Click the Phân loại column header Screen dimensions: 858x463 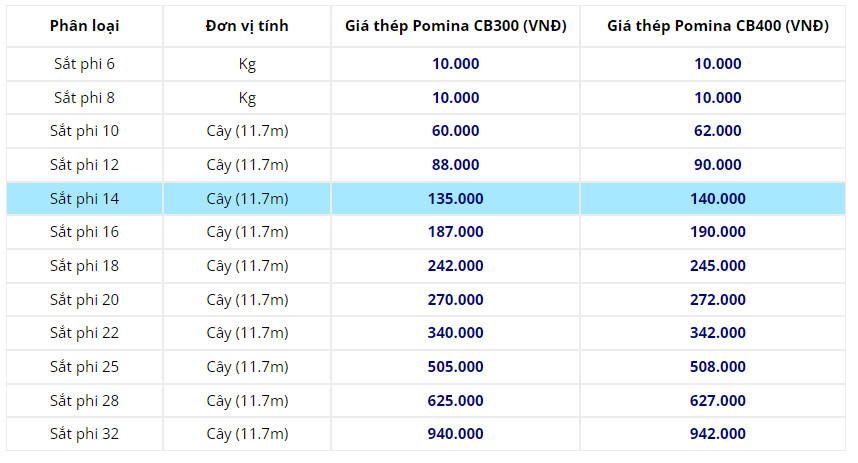pos(84,26)
